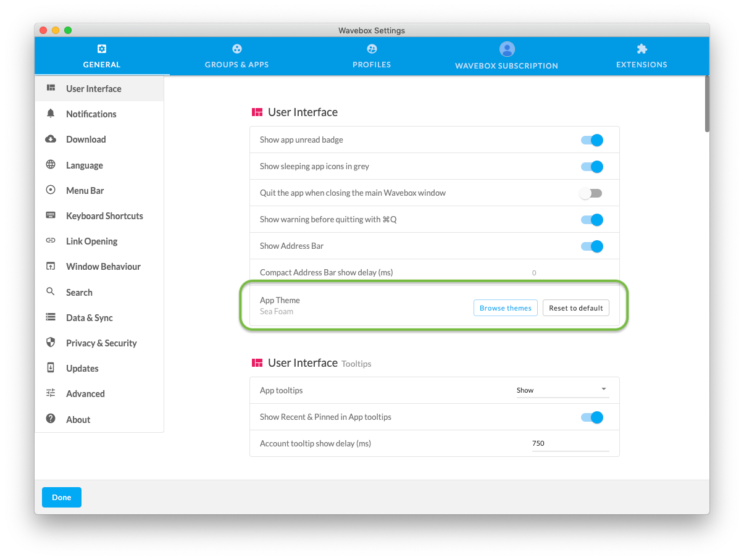Viewport: 744px width, 560px height.
Task: Toggle Show Recent & Pinned in App tooltips
Action: pyautogui.click(x=592, y=418)
